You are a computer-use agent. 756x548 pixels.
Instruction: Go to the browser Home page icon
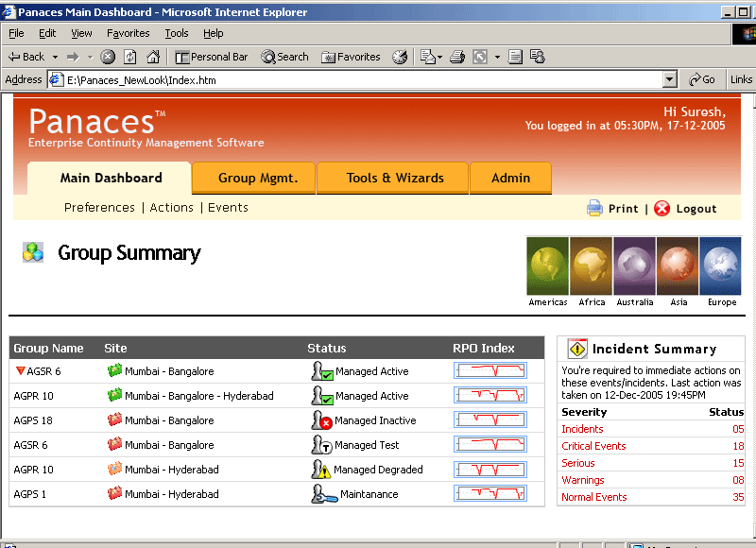[x=153, y=57]
